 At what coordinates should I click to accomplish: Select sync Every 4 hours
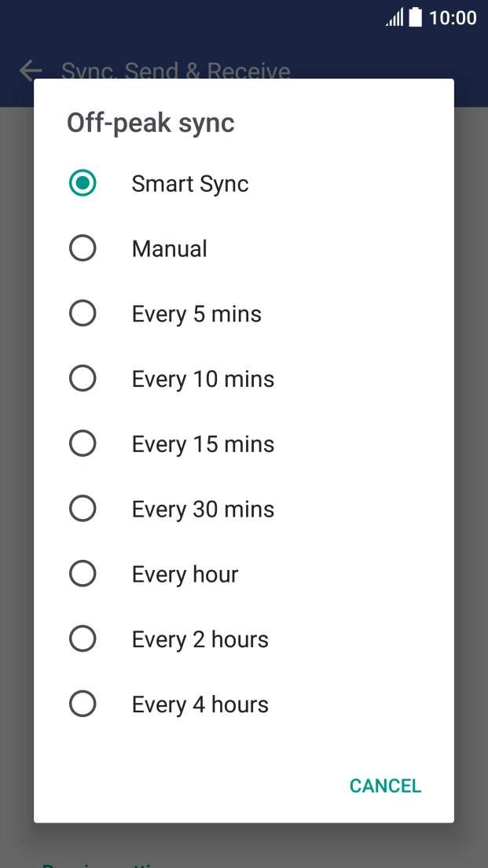coord(83,703)
